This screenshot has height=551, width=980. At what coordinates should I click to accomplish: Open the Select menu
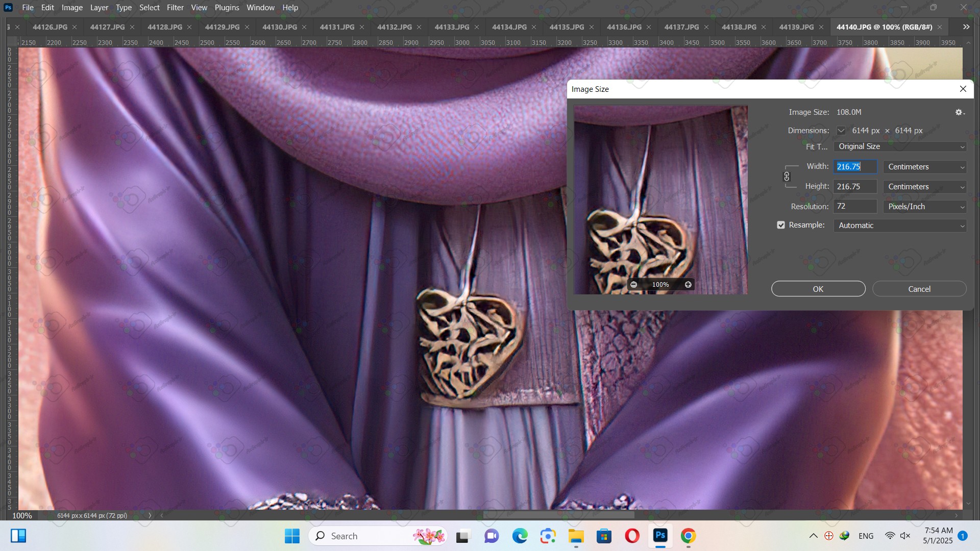[150, 8]
